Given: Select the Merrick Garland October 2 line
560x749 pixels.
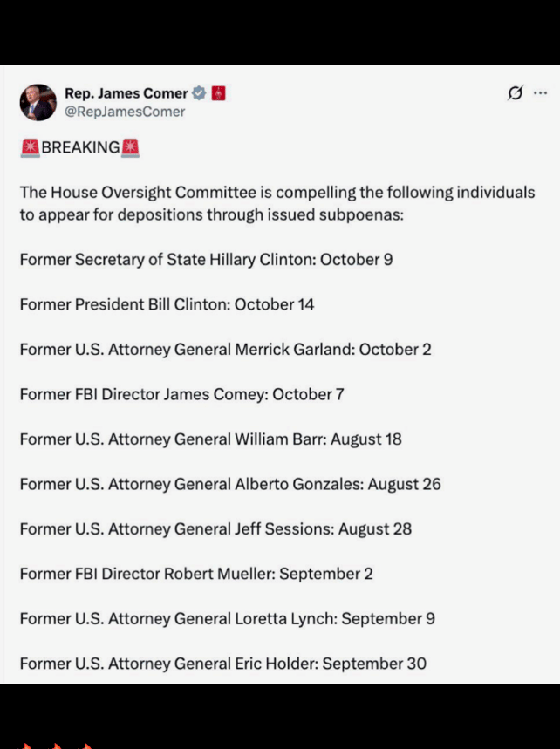Looking at the screenshot, I should [x=225, y=349].
